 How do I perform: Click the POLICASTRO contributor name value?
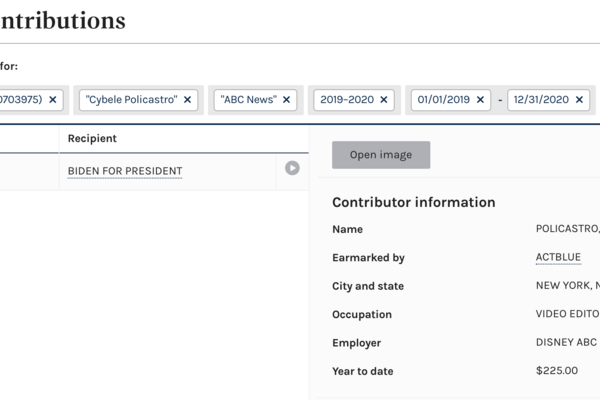click(567, 229)
